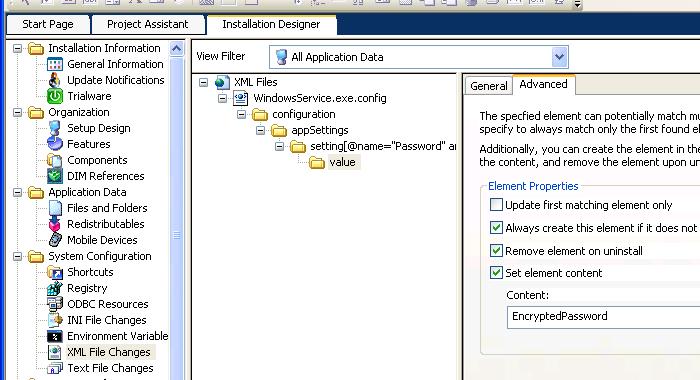
Task: Click the All Application Data filter icon
Action: click(281, 57)
